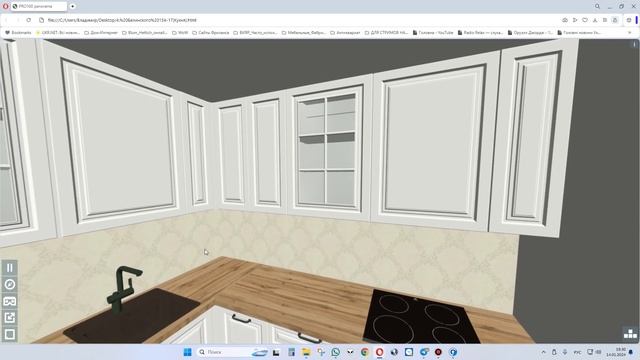The height and width of the screenshot is (360, 640).
Task: Toggle the compass navigation icon in panorama
Action: 10,284
